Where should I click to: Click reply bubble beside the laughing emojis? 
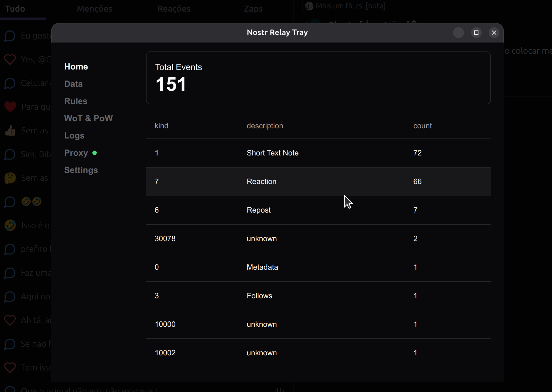click(x=10, y=202)
